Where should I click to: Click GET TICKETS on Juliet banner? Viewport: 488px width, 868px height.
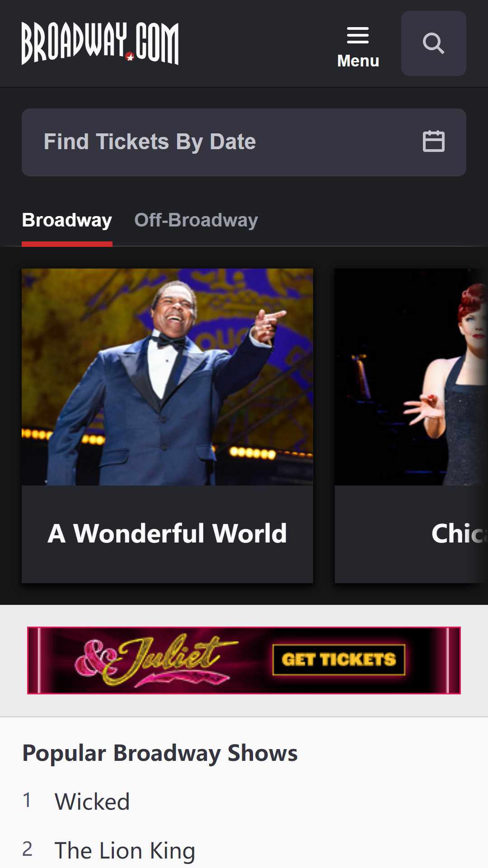coord(339,660)
